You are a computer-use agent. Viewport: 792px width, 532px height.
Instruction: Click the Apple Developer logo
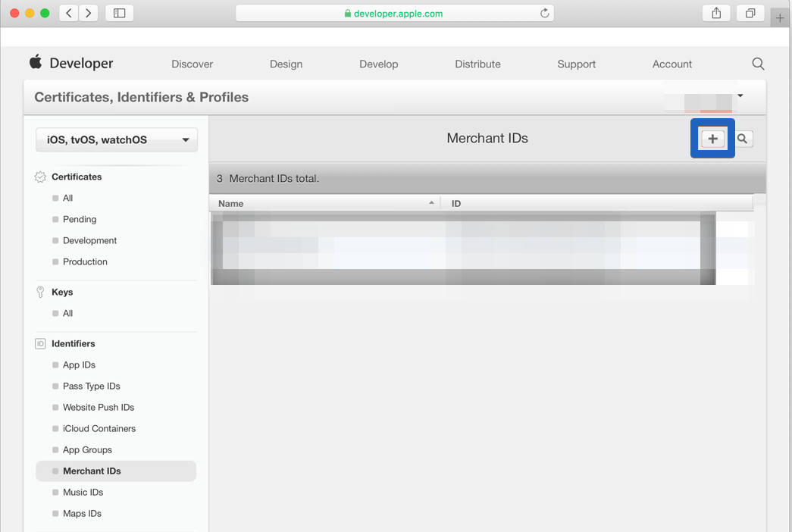click(x=36, y=62)
